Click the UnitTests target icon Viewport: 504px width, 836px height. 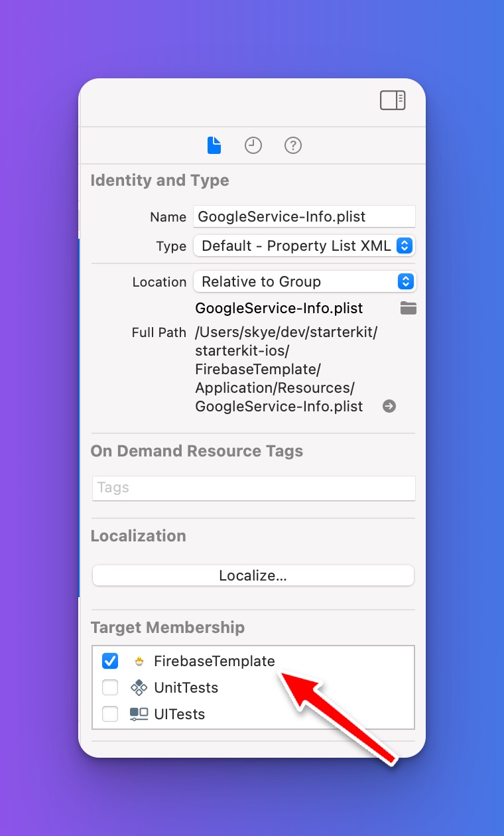coord(139,688)
